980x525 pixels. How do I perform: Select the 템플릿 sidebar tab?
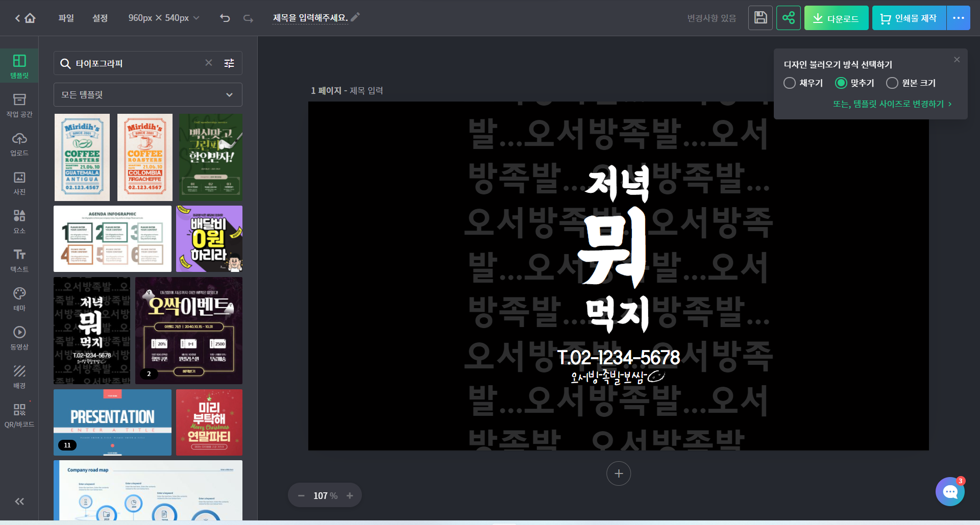[19, 66]
